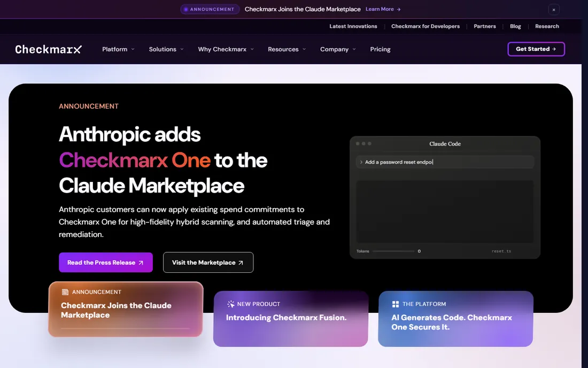This screenshot has width=588, height=368.
Task: Click the Tokens label in mockup
Action: (362, 251)
